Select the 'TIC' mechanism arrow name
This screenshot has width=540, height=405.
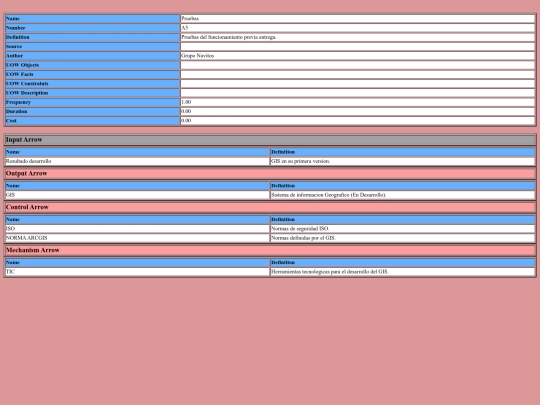[x=10, y=272]
